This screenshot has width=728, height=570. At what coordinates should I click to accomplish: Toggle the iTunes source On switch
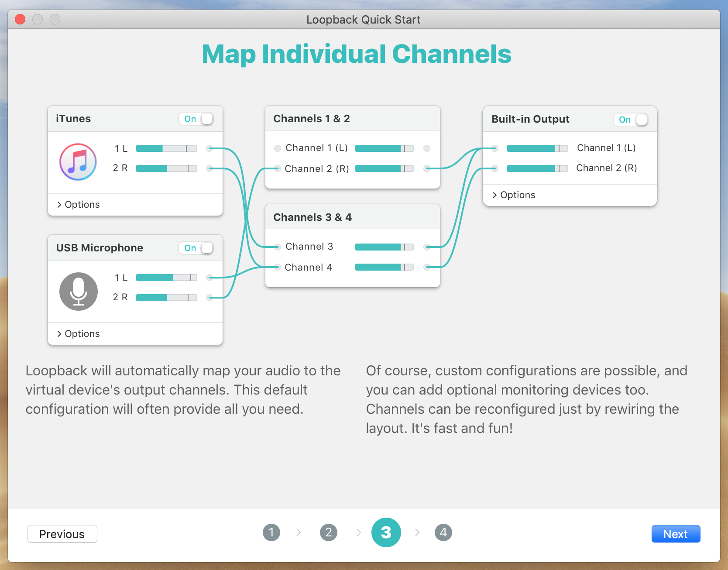[x=196, y=119]
